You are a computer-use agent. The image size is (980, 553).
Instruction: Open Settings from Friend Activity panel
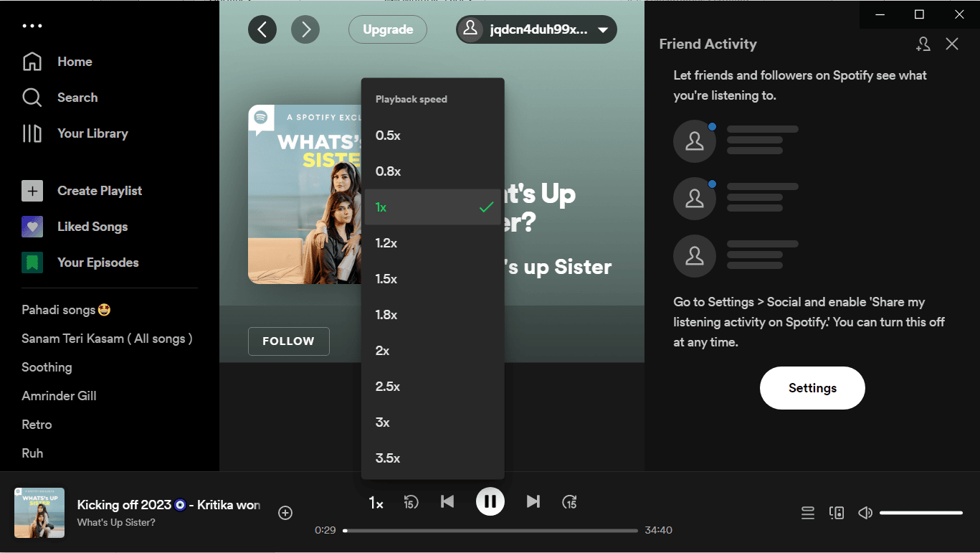coord(812,388)
